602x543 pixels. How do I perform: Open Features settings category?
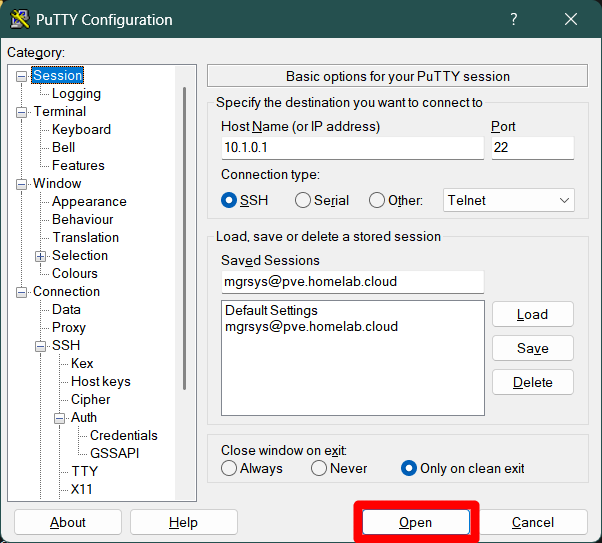[78, 166]
